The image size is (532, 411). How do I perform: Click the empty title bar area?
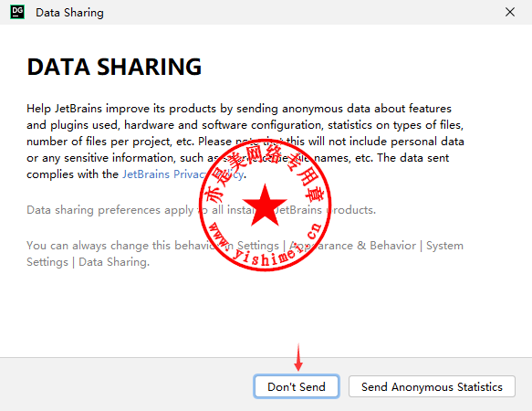pos(302,12)
